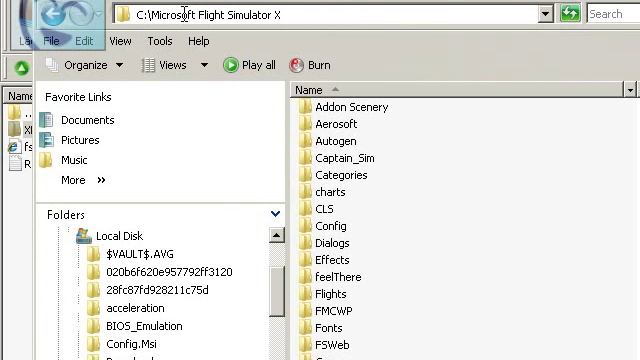Click the Burn toolbar button
Image resolution: width=640 pixels, height=360 pixels.
coord(310,65)
